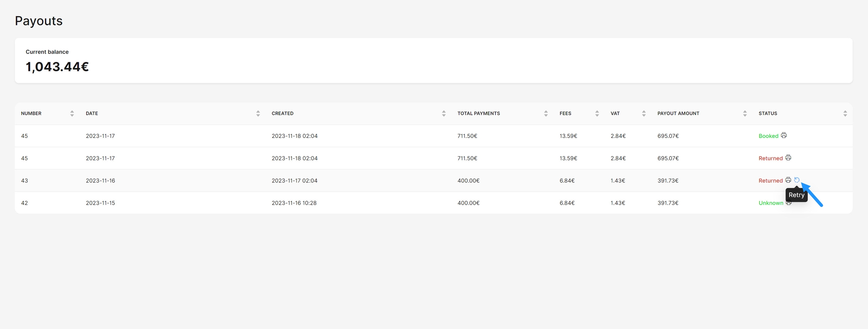The width and height of the screenshot is (868, 329).
Task: Click the green Unknown status label
Action: (771, 203)
